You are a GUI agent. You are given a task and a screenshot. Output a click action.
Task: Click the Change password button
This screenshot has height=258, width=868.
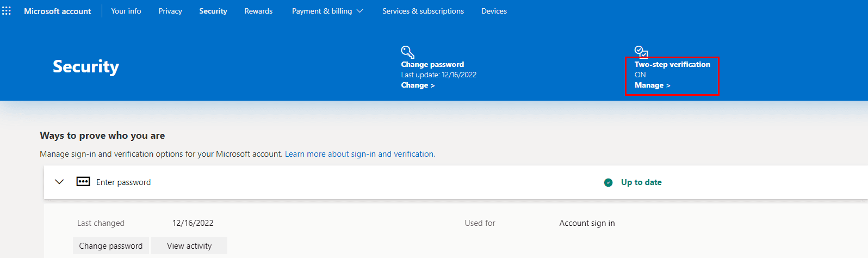[x=111, y=245]
